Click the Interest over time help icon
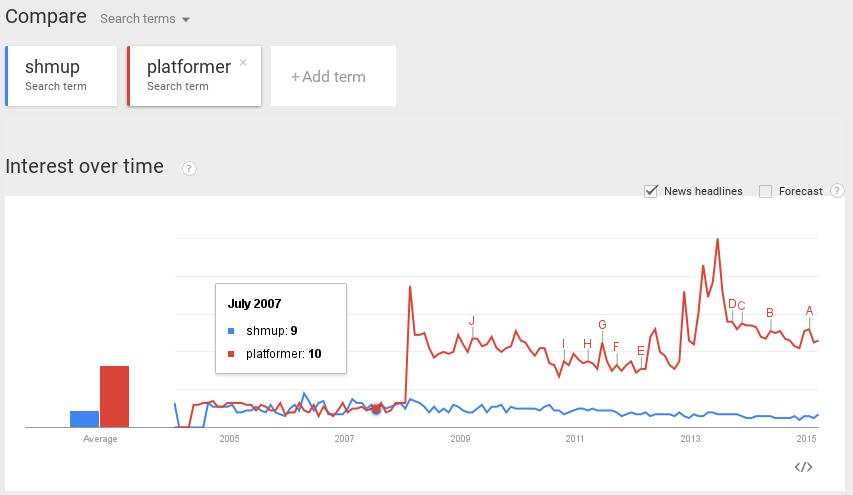The image size is (853, 495). [189, 169]
